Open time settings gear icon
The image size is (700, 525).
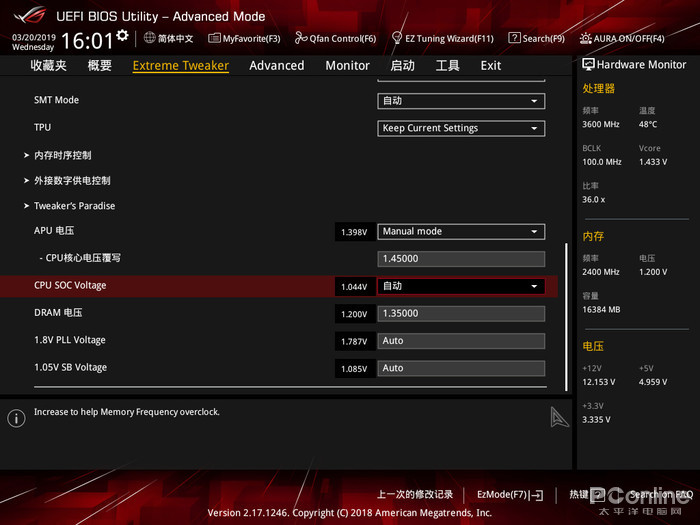pos(122,35)
